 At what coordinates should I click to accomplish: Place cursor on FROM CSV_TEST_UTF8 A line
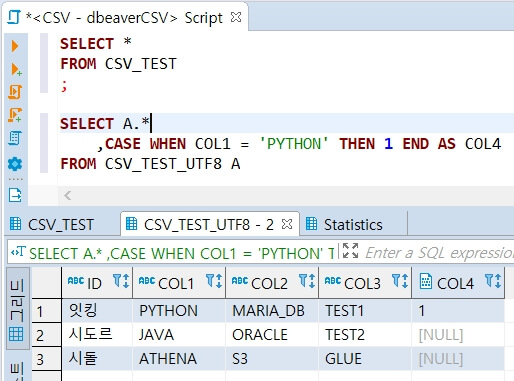[x=150, y=164]
